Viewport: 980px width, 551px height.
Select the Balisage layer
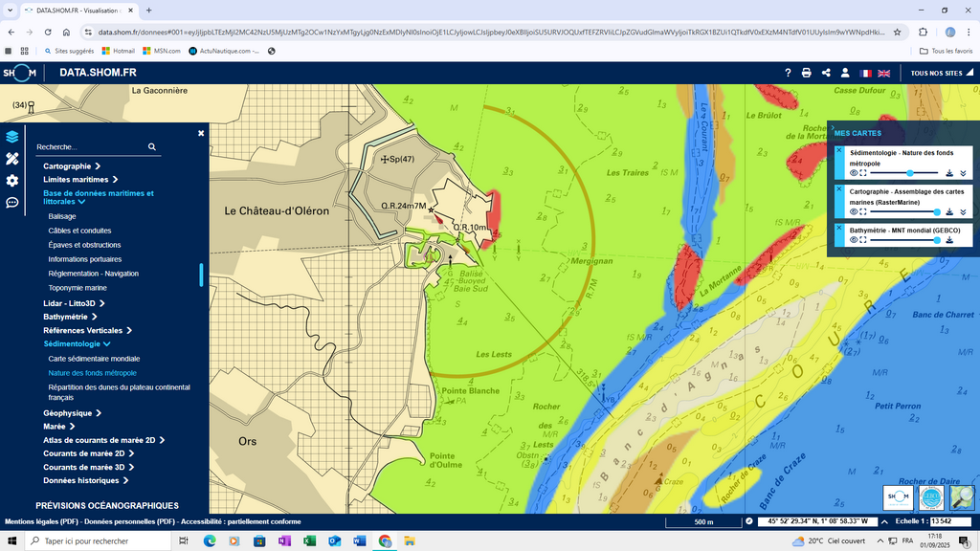click(62, 216)
